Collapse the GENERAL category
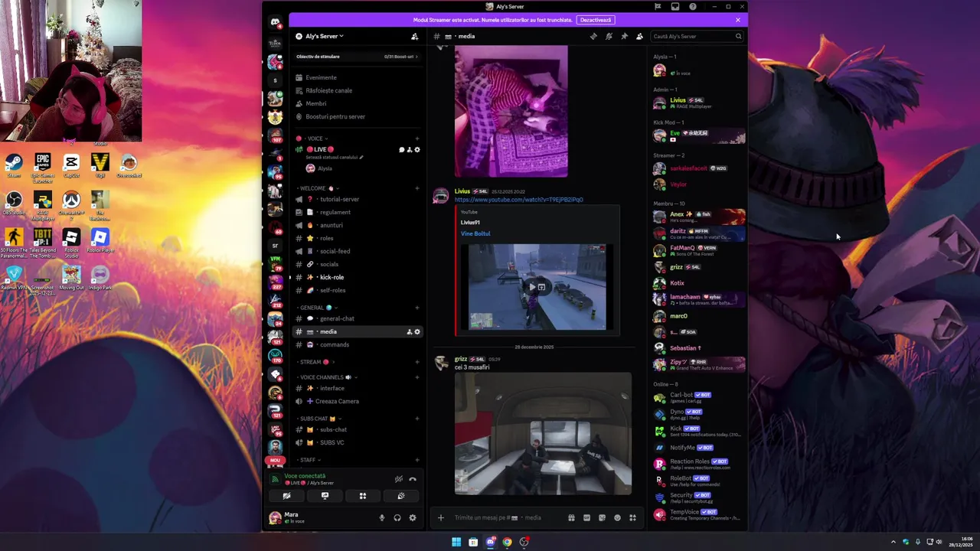The image size is (980, 551). [x=317, y=308]
